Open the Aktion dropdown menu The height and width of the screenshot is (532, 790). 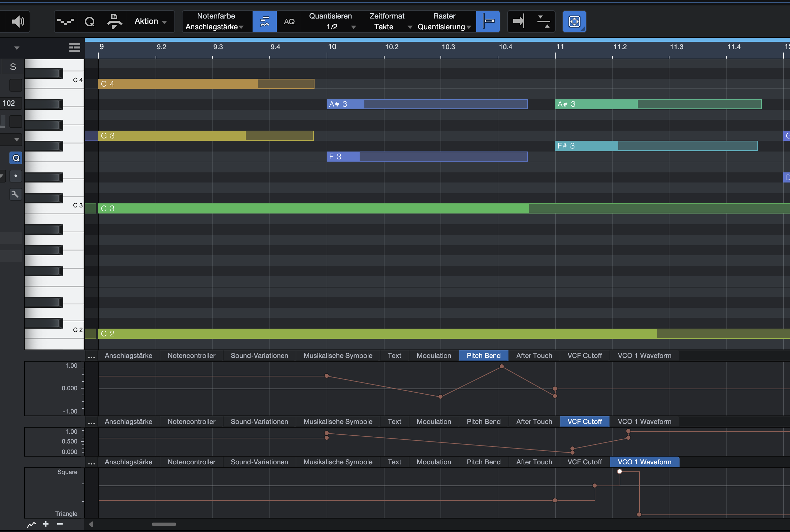(150, 21)
